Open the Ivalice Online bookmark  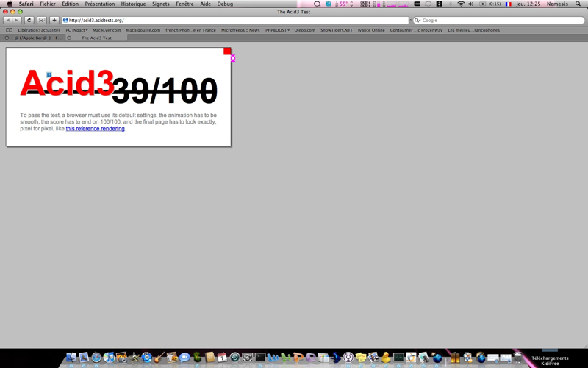[371, 30]
